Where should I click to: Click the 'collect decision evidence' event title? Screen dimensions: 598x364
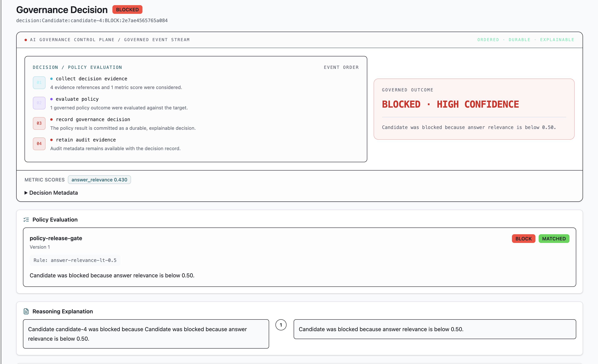click(91, 79)
